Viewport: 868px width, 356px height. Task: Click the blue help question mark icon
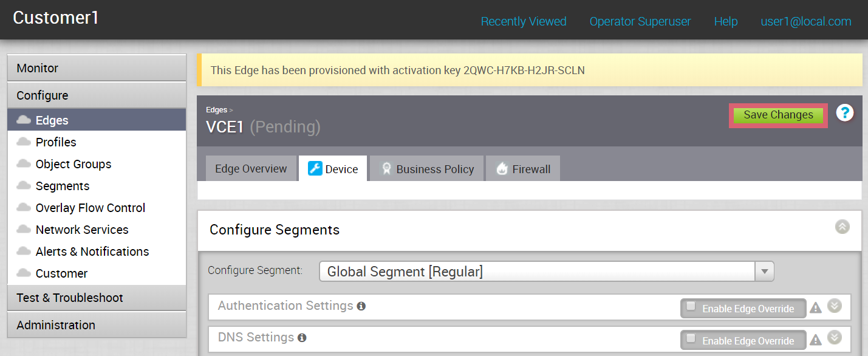click(x=845, y=113)
